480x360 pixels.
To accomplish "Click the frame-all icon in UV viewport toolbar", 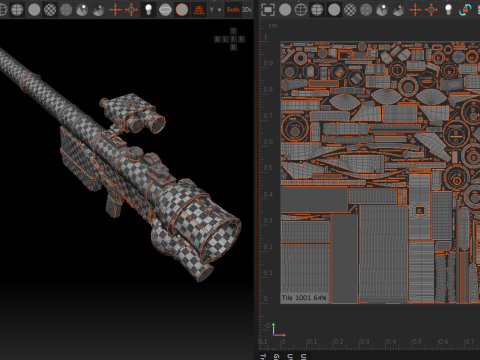I will [x=268, y=10].
